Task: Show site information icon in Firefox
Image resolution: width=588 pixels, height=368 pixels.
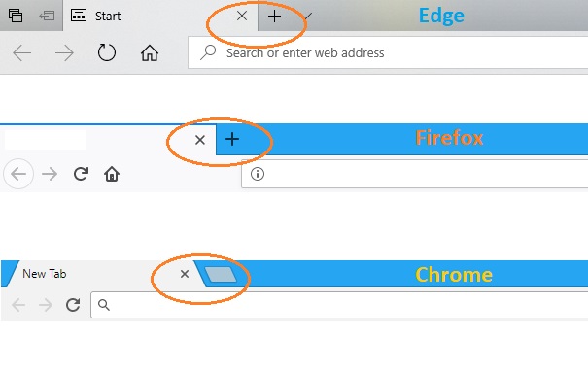Action: click(x=258, y=174)
